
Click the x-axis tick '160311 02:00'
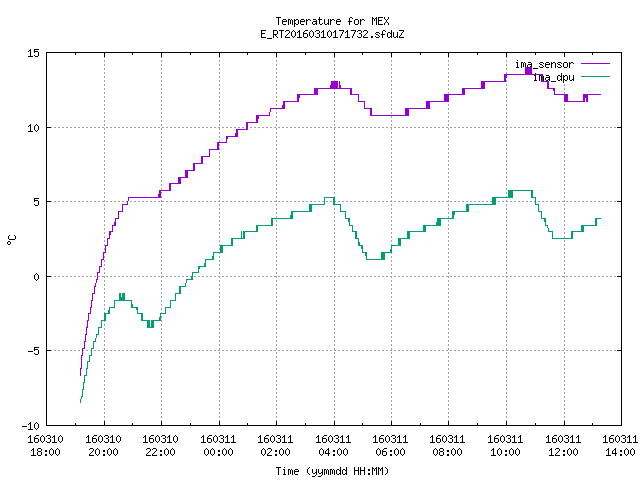(x=276, y=446)
